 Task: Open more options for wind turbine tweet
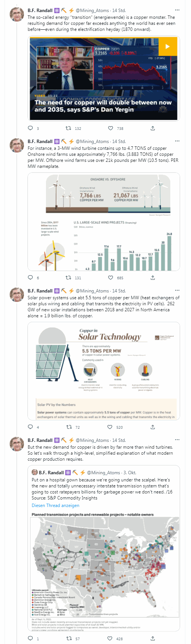click(x=177, y=141)
